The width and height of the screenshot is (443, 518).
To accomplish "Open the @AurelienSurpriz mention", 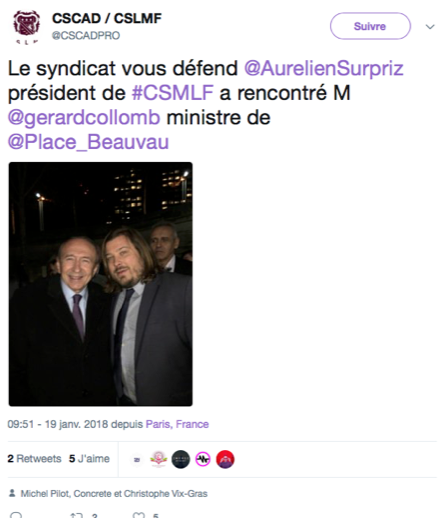I will [x=324, y=68].
